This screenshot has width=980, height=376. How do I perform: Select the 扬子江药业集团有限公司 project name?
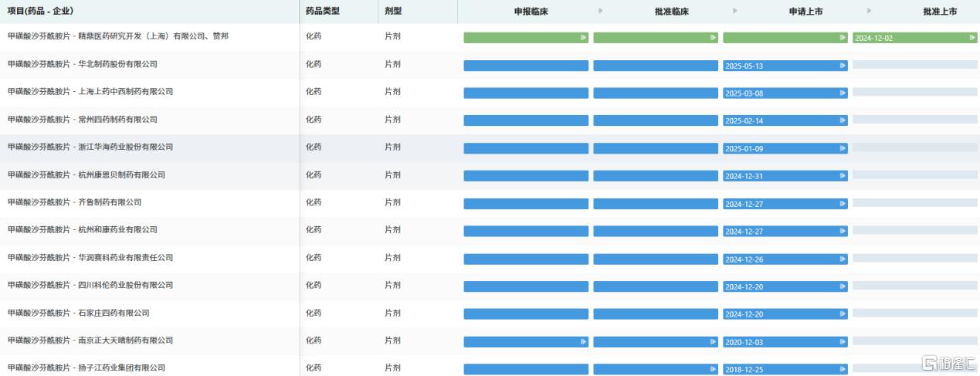point(86,368)
